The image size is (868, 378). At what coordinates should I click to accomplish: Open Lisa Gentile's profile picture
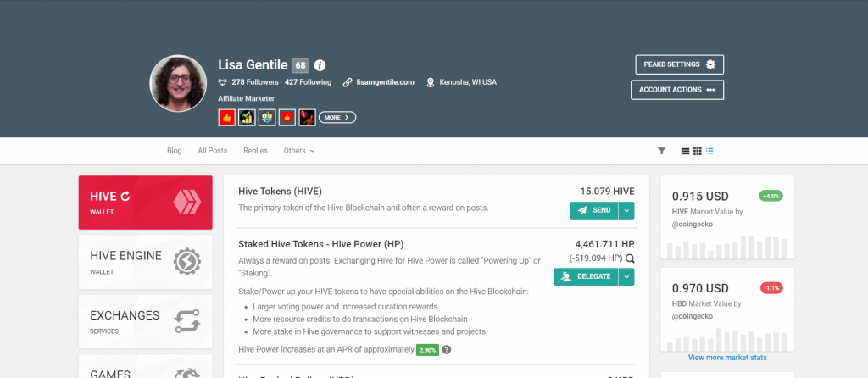178,84
